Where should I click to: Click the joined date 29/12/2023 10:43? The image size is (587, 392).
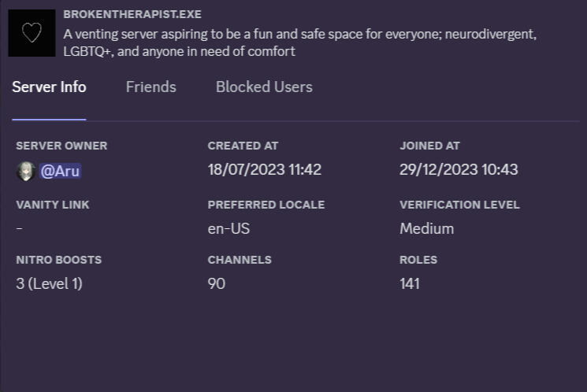tap(459, 169)
